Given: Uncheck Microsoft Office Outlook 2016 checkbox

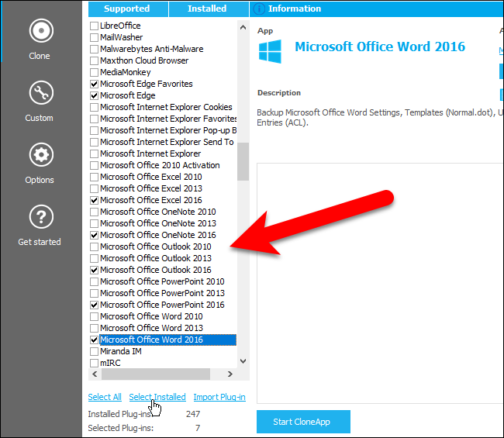Looking at the screenshot, I should (94, 270).
